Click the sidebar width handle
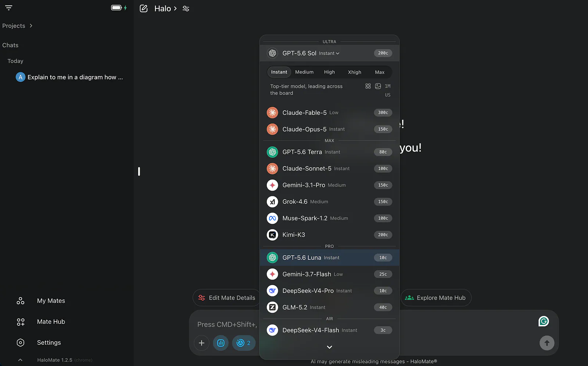The image size is (588, 366). coord(139,171)
